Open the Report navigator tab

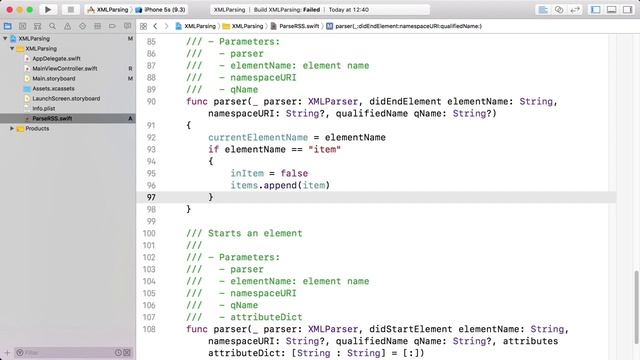[127, 26]
